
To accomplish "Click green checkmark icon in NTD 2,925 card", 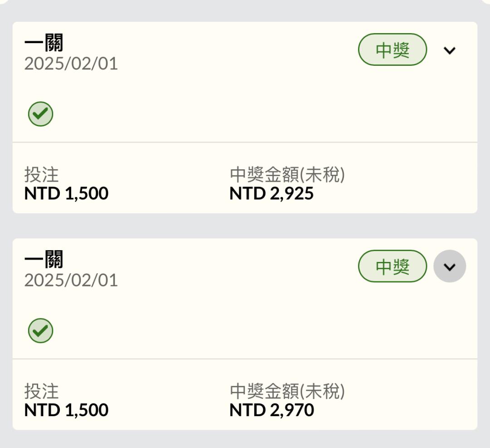I will (41, 114).
